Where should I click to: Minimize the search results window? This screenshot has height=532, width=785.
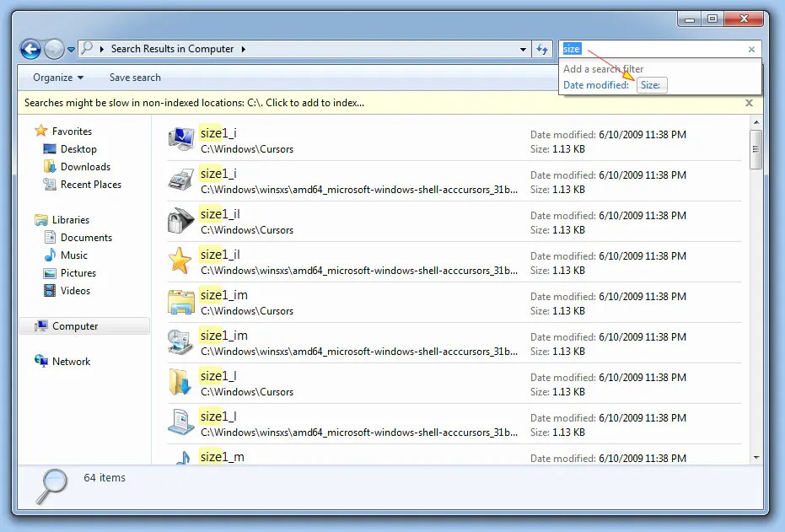tap(690, 19)
